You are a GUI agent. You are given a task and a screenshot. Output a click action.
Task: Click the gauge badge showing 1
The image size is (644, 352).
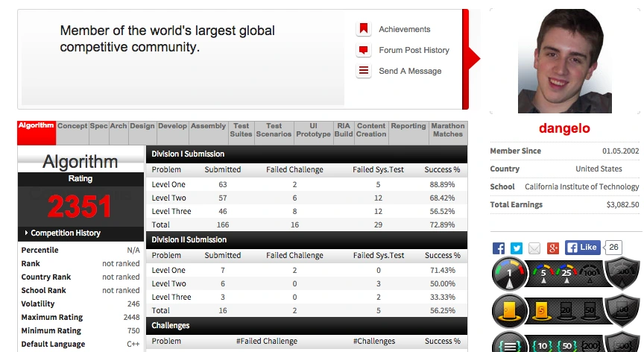point(509,274)
